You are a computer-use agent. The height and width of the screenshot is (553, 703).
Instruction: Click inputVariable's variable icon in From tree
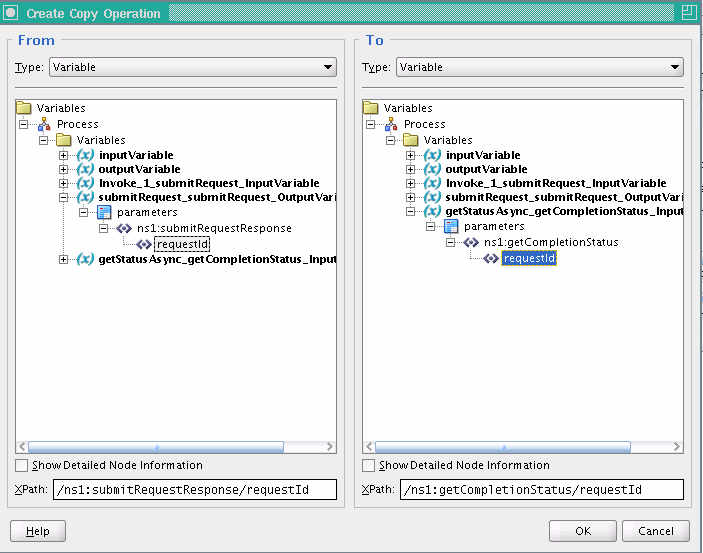85,155
